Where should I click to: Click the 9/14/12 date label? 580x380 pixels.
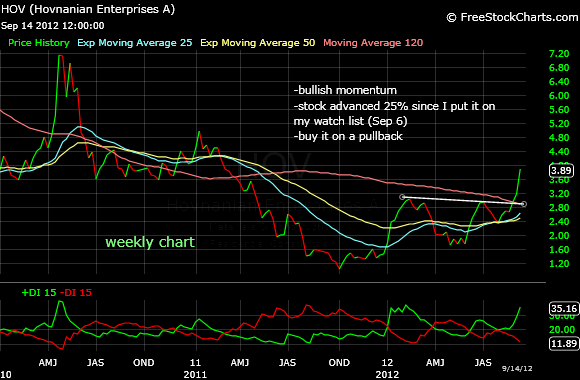point(517,369)
